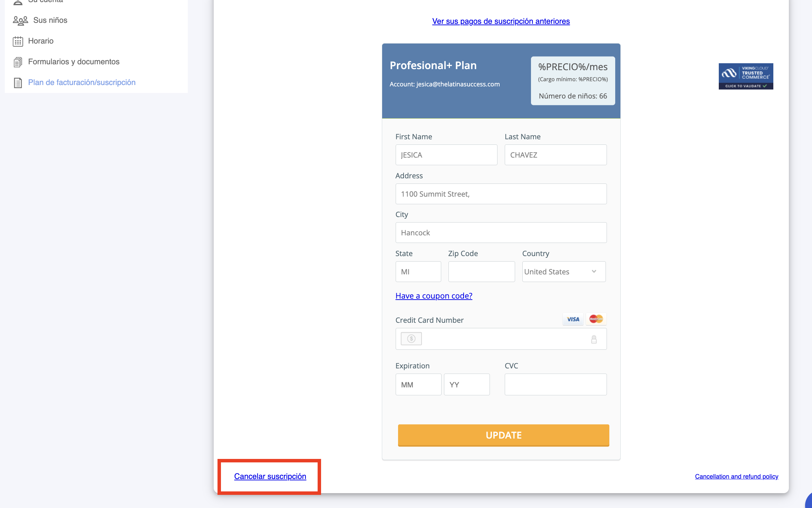Click the Sus niños people icon
The width and height of the screenshot is (812, 508).
20,21
